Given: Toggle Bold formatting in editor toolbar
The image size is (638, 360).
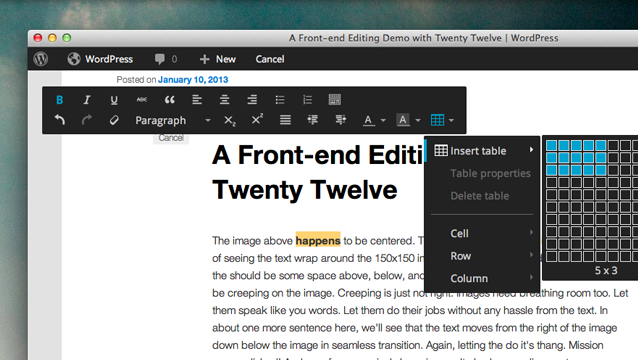Looking at the screenshot, I should [x=59, y=100].
